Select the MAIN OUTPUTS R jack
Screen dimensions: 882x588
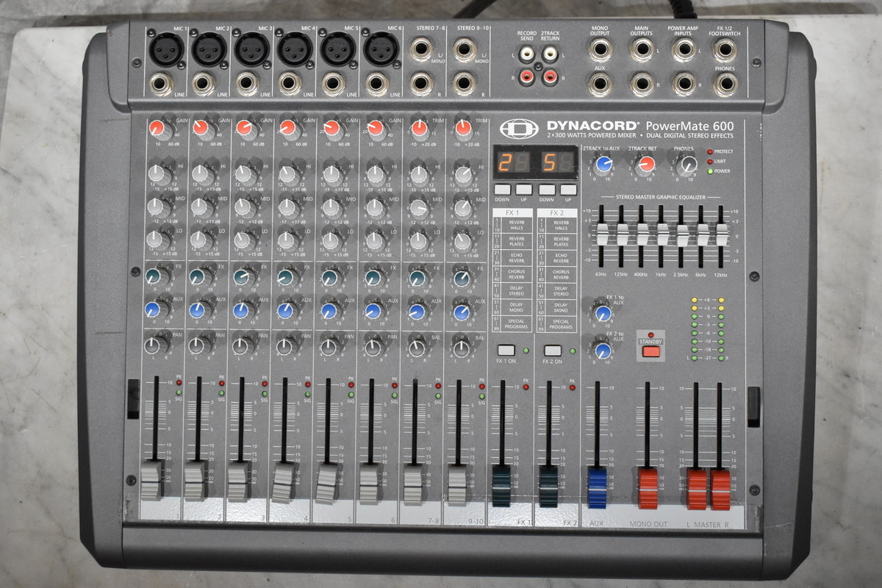tap(642, 84)
